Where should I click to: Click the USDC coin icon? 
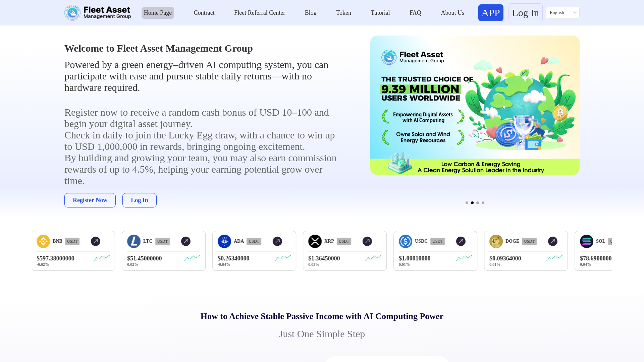click(x=406, y=241)
